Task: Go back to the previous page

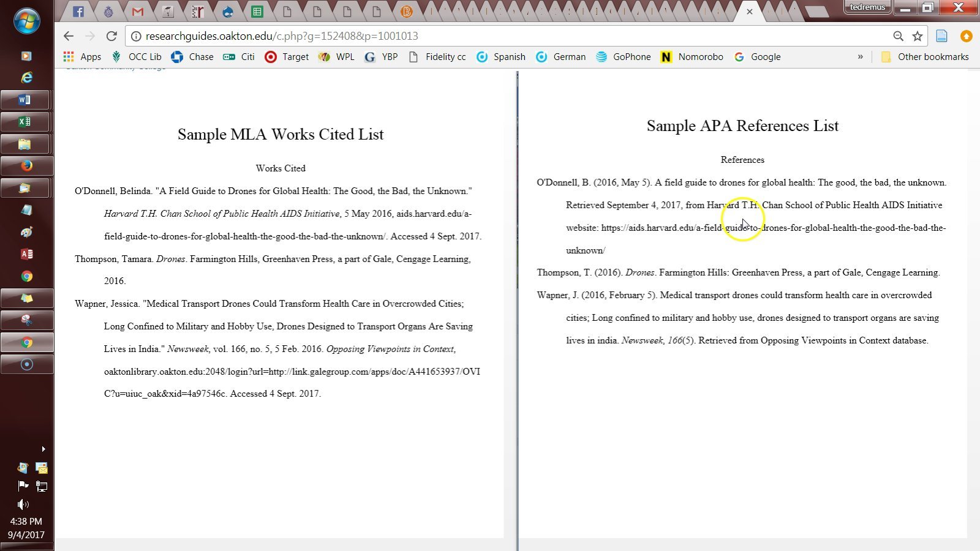Action: tap(69, 36)
